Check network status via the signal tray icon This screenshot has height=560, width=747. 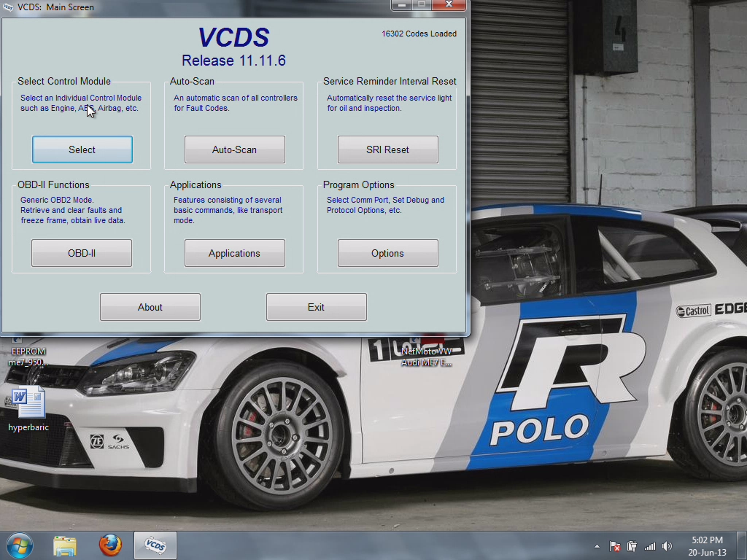coord(649,545)
